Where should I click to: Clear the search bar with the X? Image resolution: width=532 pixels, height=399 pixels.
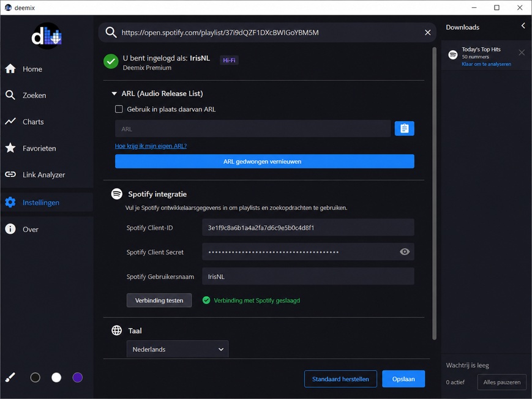[427, 32]
